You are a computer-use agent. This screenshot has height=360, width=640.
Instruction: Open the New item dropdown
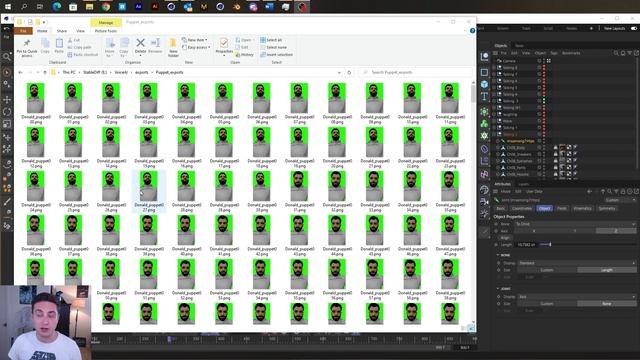pyautogui.click(x=195, y=40)
